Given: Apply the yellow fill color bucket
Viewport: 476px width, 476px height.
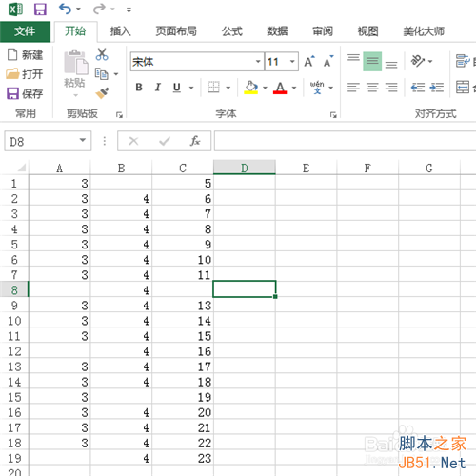Looking at the screenshot, I should click(251, 87).
